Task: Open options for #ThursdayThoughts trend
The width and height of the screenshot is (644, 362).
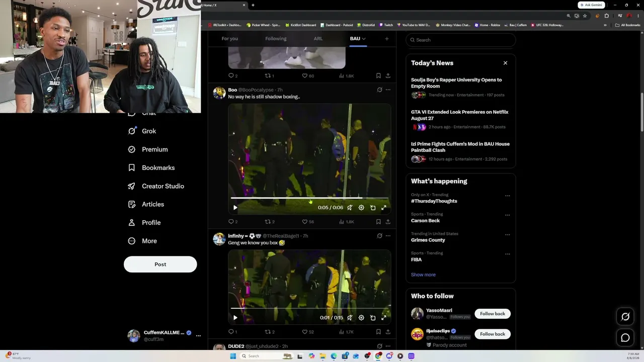Action: pyautogui.click(x=507, y=196)
